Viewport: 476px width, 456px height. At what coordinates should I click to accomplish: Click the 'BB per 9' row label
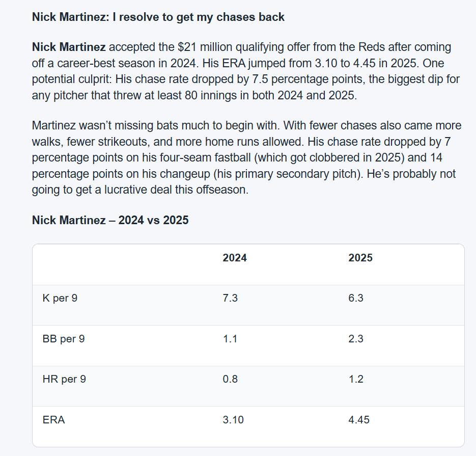click(64, 339)
